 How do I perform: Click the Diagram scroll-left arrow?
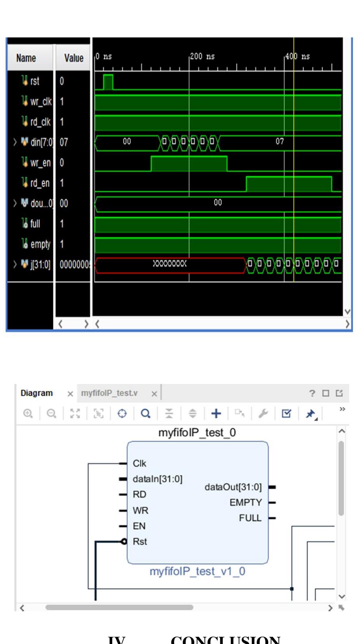(x=22, y=608)
